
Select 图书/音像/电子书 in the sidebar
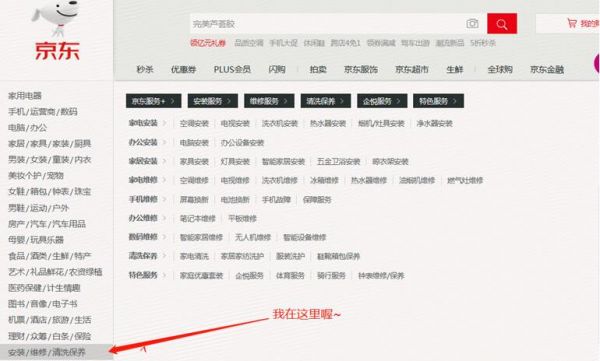click(42, 304)
